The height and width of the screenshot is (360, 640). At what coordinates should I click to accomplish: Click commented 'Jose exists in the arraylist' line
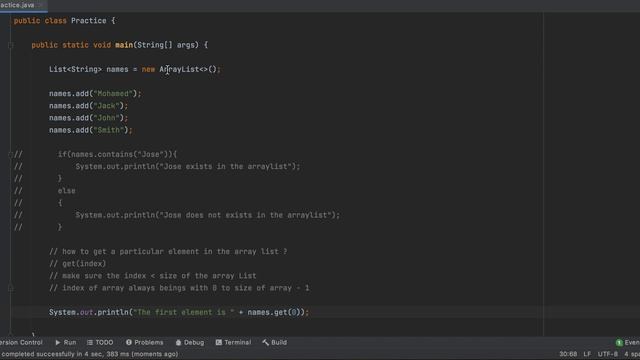(x=188, y=167)
